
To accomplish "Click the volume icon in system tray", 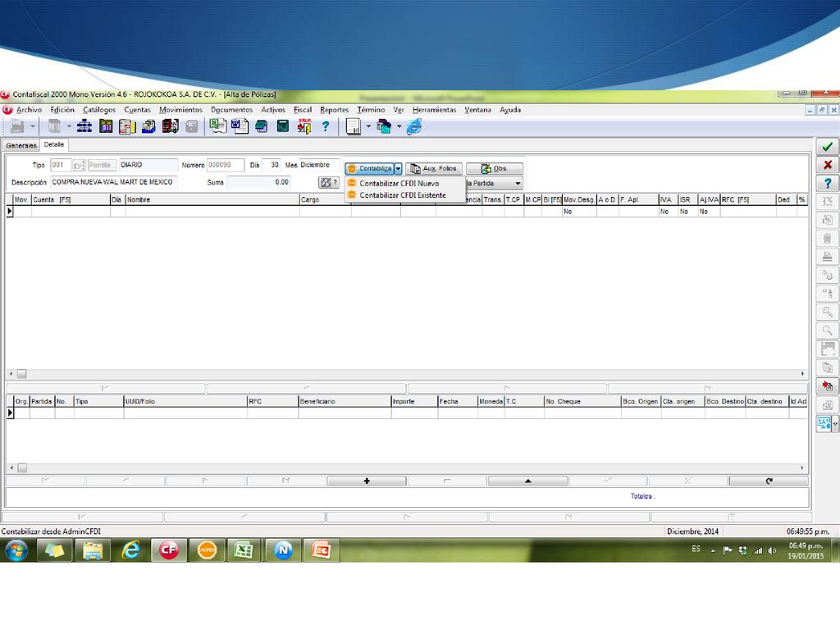I will [x=772, y=550].
